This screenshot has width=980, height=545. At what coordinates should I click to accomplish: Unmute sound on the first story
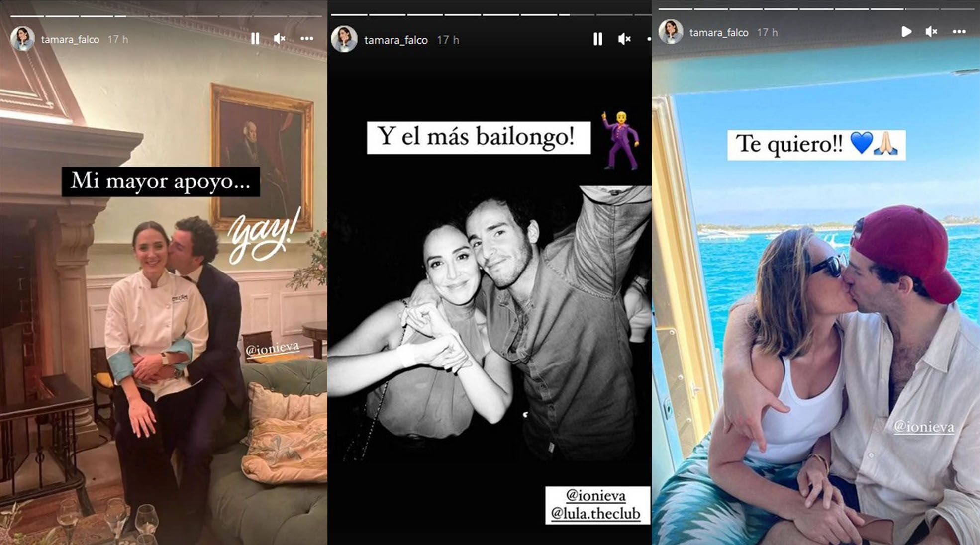click(x=280, y=39)
